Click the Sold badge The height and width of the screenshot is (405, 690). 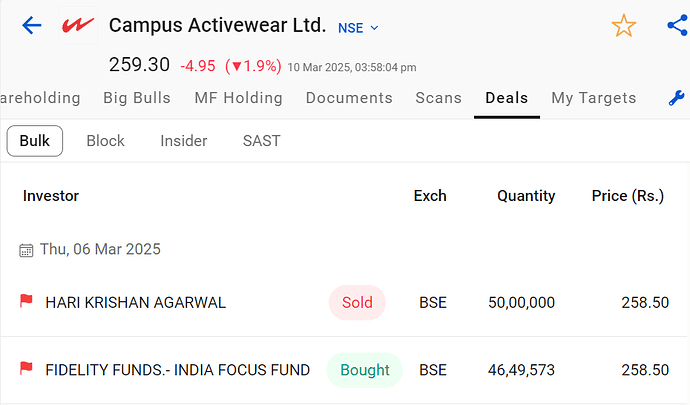[357, 302]
